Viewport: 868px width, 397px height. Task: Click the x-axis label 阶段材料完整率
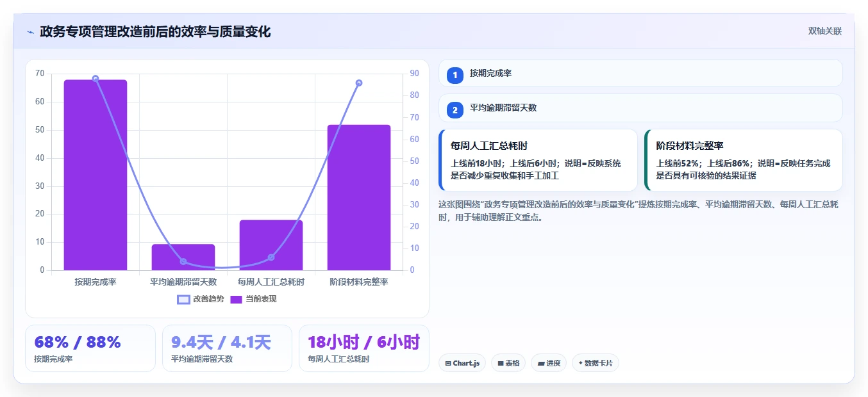point(359,282)
